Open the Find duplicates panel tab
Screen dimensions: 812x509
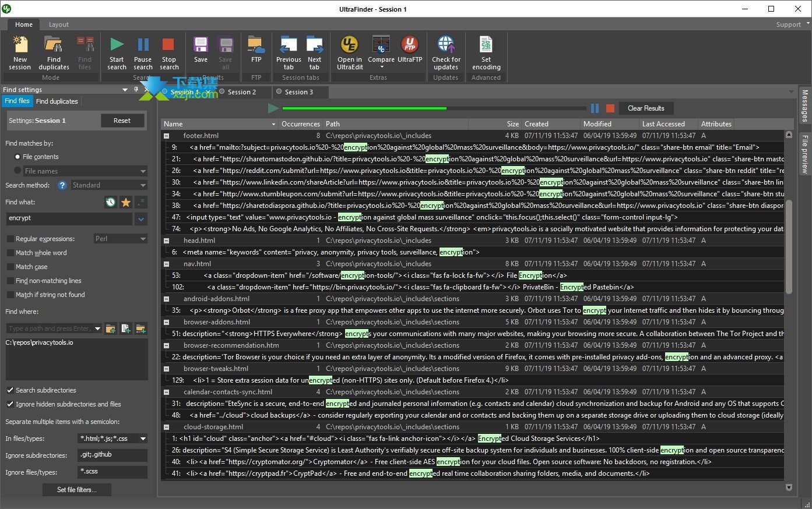pos(57,101)
